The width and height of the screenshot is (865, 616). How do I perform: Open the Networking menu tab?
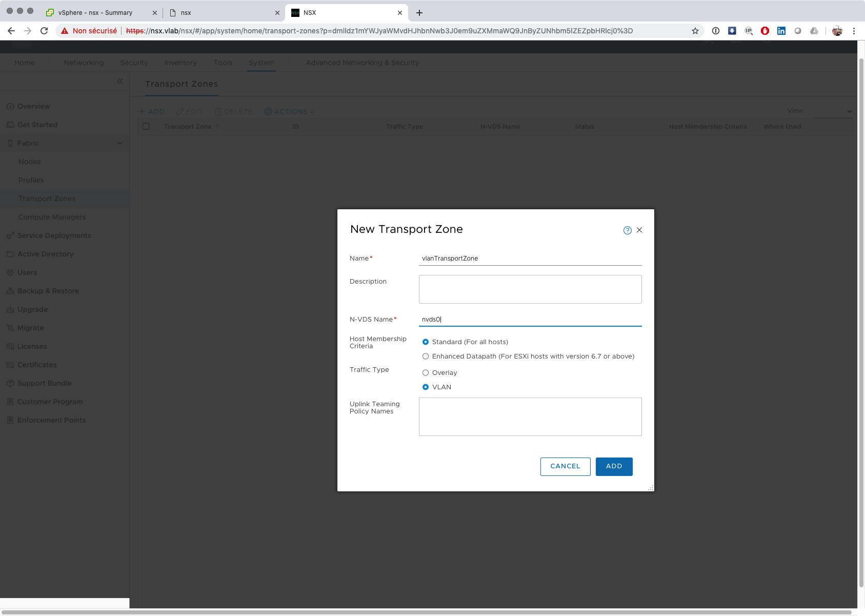(84, 63)
